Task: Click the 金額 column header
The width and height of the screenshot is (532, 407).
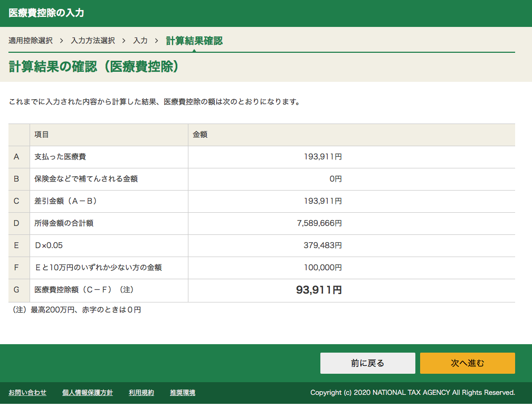Action: coord(200,135)
